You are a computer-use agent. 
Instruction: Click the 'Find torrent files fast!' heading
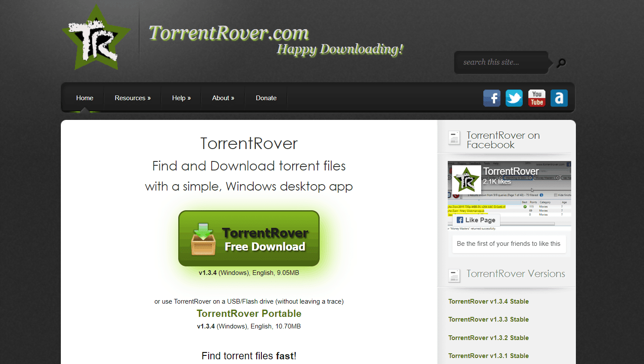[x=249, y=356]
